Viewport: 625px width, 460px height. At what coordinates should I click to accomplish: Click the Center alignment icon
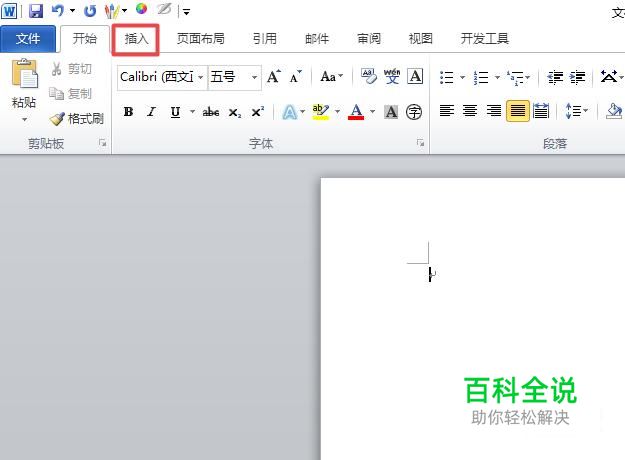click(470, 110)
